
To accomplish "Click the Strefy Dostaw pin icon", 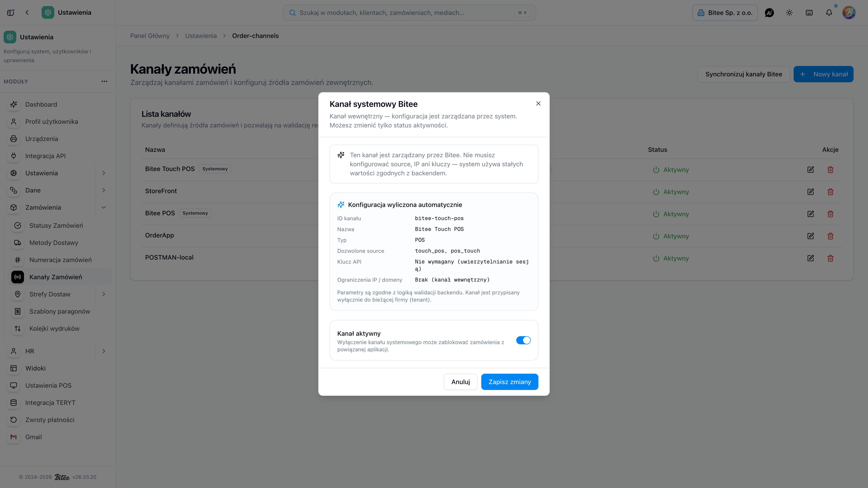I will pos(18,294).
